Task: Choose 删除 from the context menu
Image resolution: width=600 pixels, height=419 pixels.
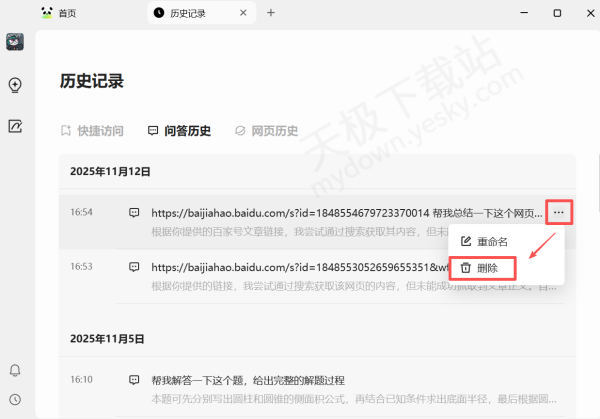Action: [486, 268]
